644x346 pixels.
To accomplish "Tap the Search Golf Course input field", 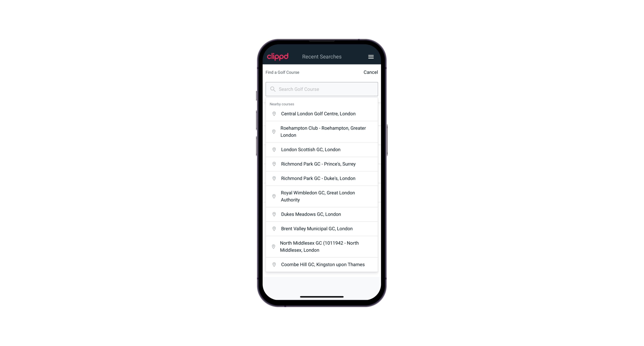I will (322, 89).
